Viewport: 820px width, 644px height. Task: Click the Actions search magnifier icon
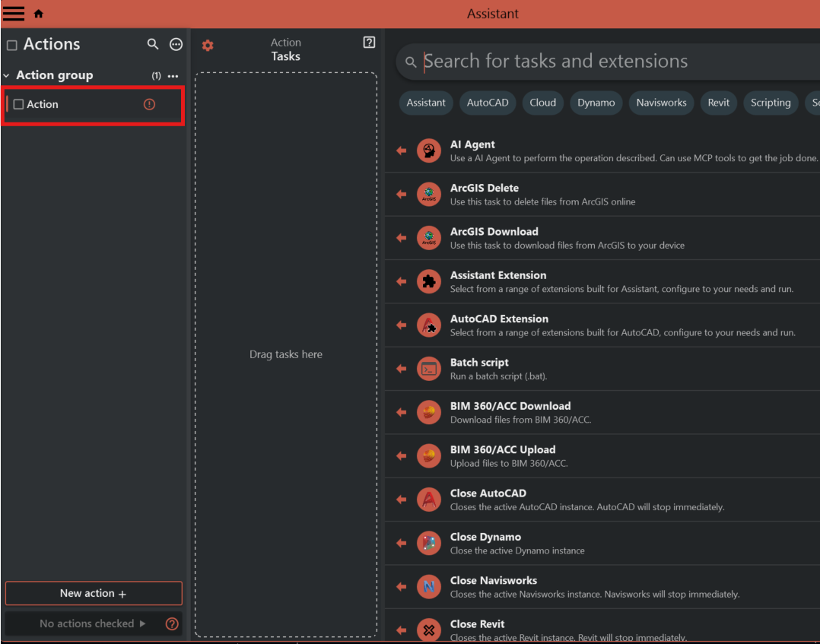tap(153, 44)
